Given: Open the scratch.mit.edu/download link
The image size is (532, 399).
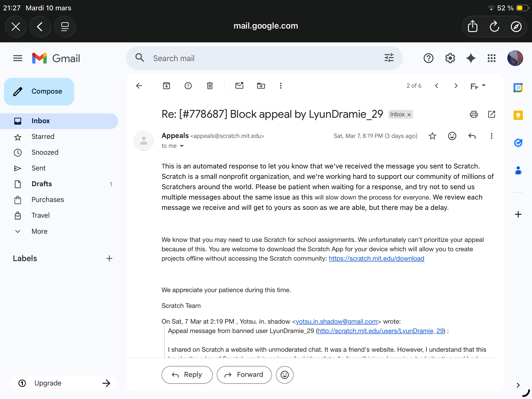Looking at the screenshot, I should point(376,258).
